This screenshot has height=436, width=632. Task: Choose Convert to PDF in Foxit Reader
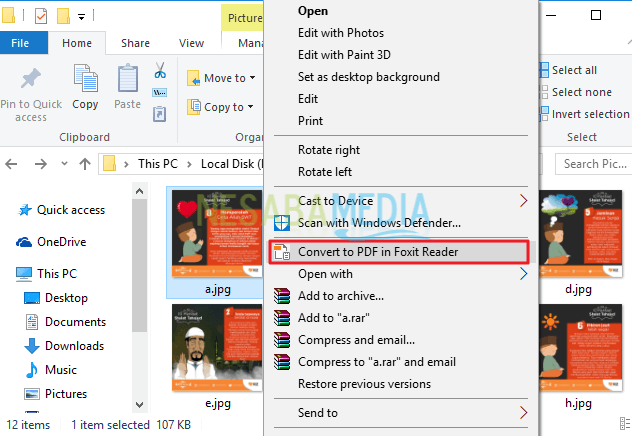click(378, 252)
